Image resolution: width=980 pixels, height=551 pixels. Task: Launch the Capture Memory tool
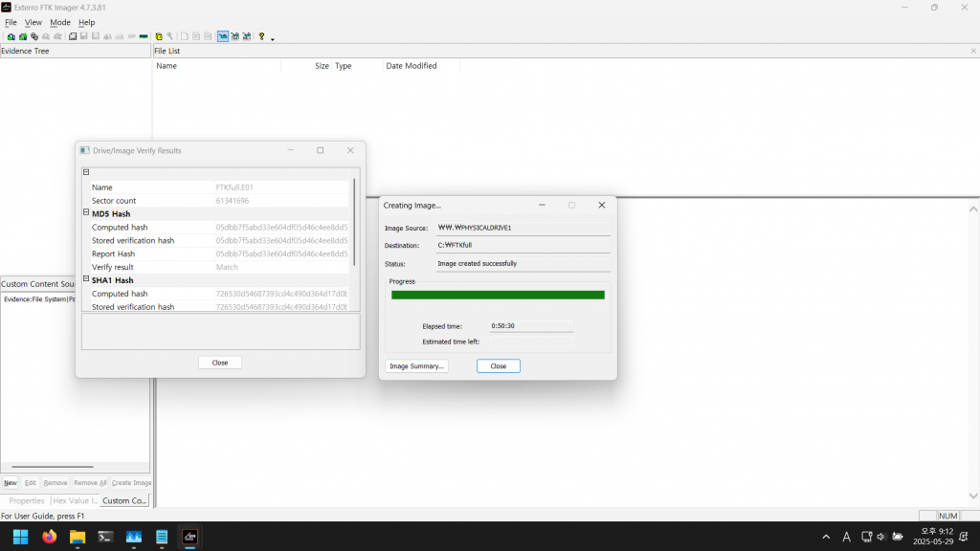coord(144,37)
